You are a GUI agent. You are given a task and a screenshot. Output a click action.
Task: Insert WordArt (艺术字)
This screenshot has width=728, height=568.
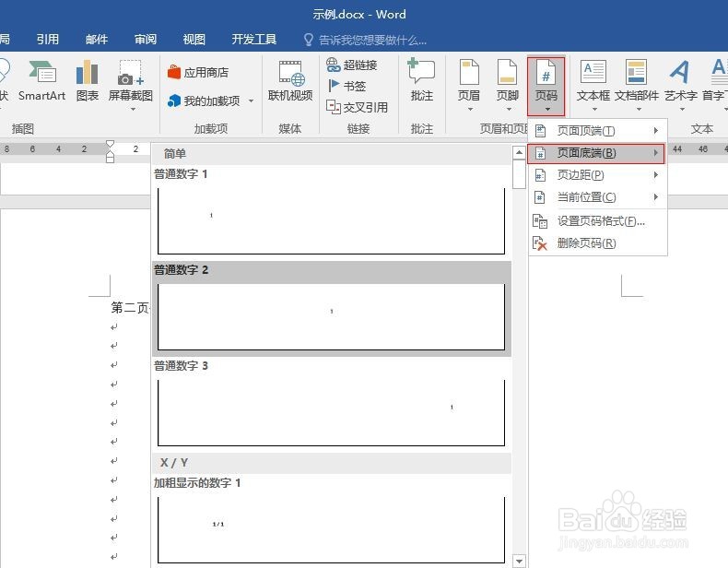[x=681, y=86]
